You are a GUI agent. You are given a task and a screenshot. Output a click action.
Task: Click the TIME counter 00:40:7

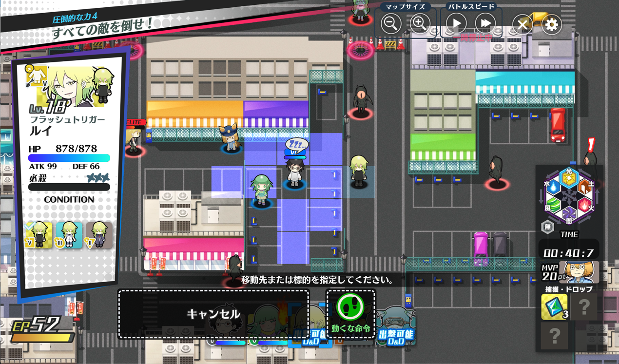(x=568, y=253)
